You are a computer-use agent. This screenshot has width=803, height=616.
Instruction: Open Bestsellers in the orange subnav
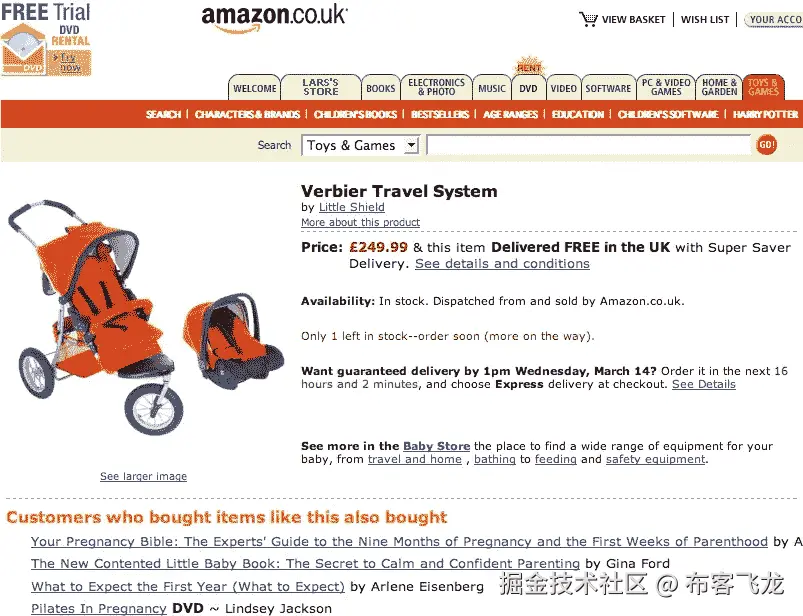(440, 114)
